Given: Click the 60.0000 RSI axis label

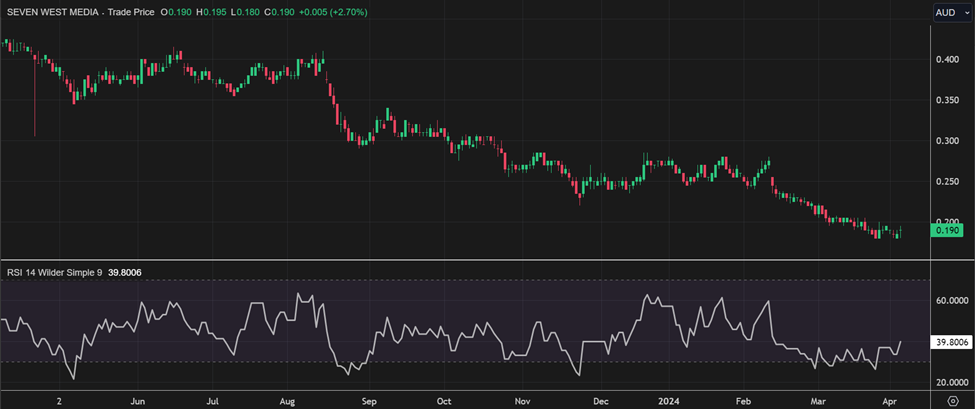Looking at the screenshot, I should (950, 300).
